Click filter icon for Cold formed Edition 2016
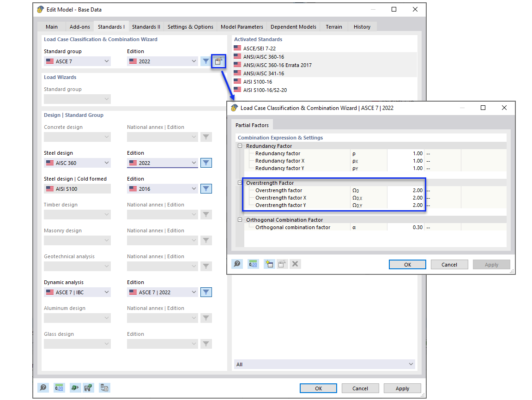Screen dimensions: 532x400 (206, 189)
